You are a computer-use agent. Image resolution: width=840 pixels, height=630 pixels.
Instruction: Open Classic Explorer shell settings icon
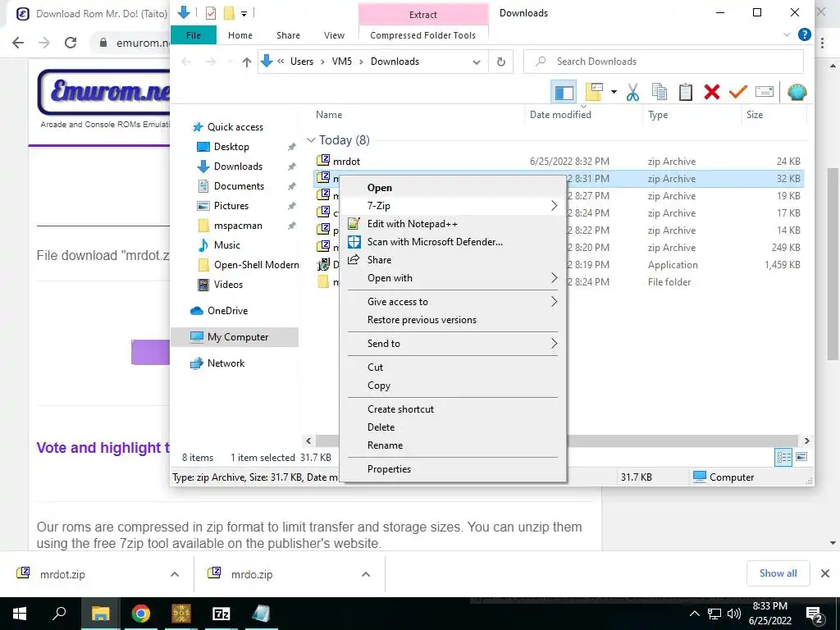797,92
